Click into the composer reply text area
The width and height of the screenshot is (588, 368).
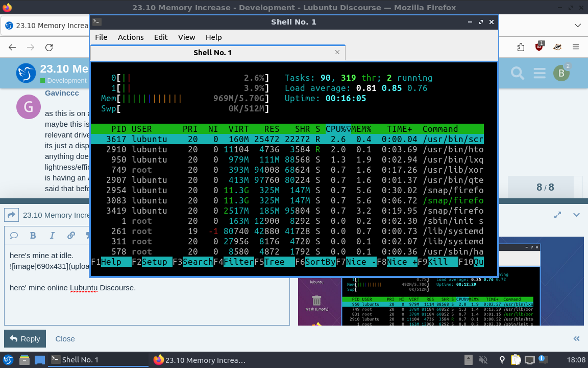click(146, 285)
